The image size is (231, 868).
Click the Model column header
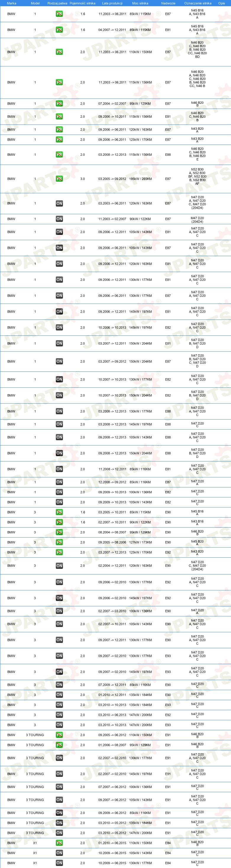point(35,3)
